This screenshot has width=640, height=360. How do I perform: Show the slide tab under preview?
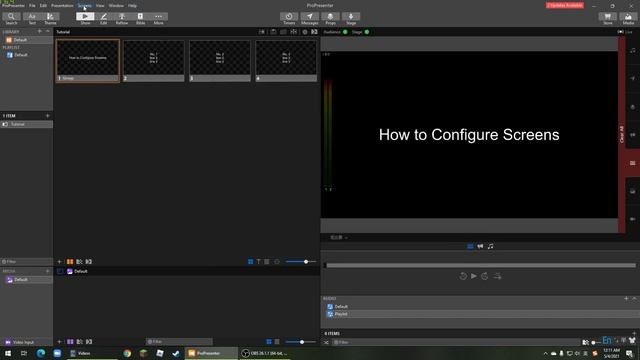470,246
